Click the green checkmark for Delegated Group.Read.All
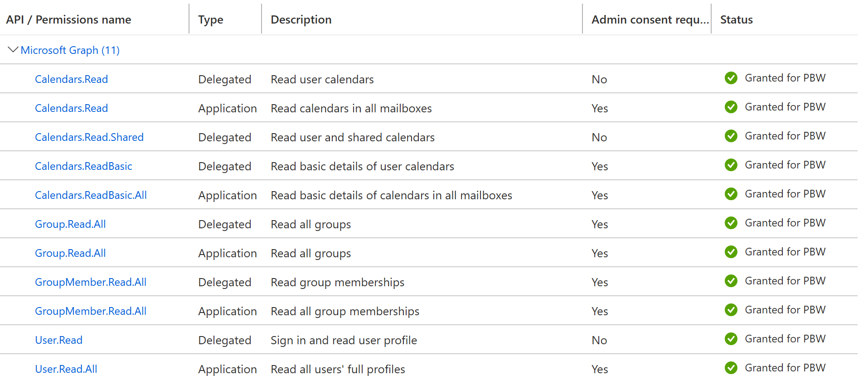The width and height of the screenshot is (868, 380). click(x=731, y=223)
